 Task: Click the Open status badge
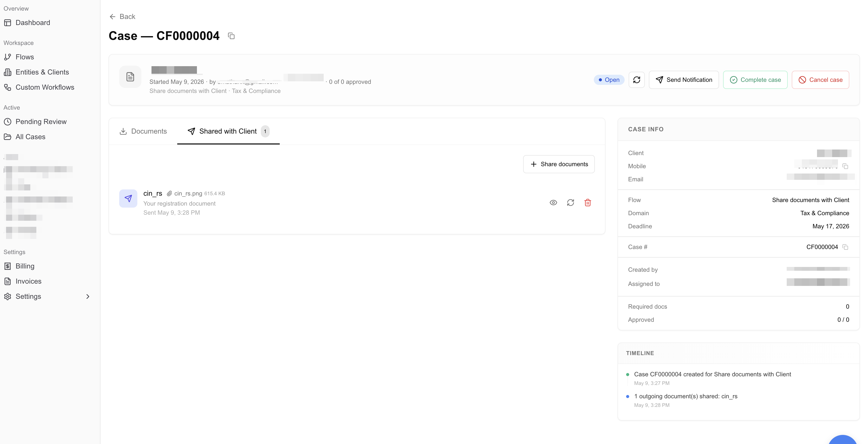[x=609, y=80]
